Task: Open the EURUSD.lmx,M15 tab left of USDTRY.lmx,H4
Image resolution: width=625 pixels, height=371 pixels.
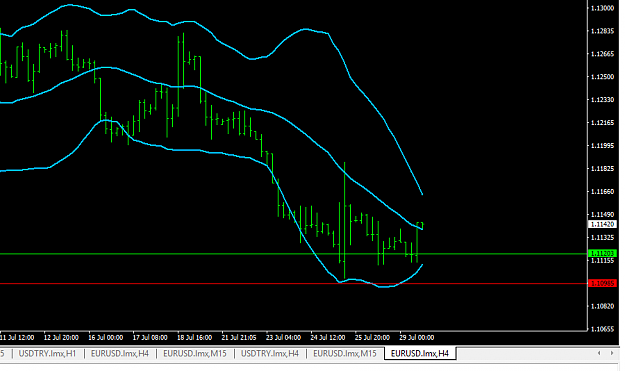Action: [195, 353]
